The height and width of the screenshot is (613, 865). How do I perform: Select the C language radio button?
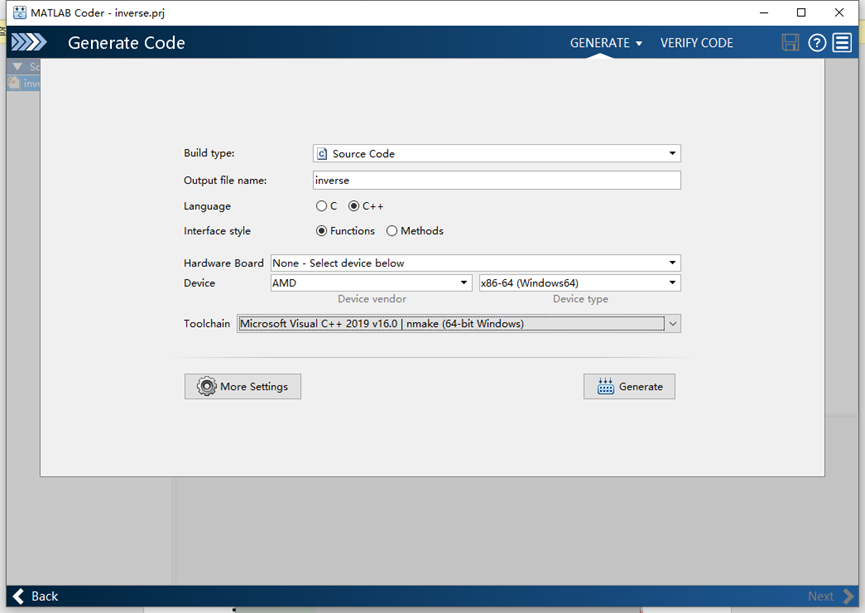pyautogui.click(x=321, y=206)
